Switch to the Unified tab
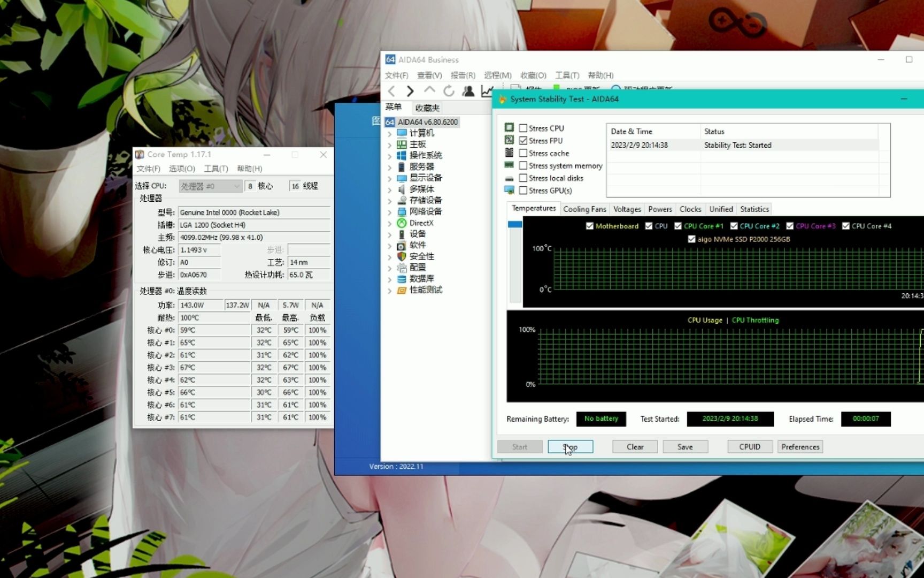Image resolution: width=924 pixels, height=578 pixels. pyautogui.click(x=721, y=209)
